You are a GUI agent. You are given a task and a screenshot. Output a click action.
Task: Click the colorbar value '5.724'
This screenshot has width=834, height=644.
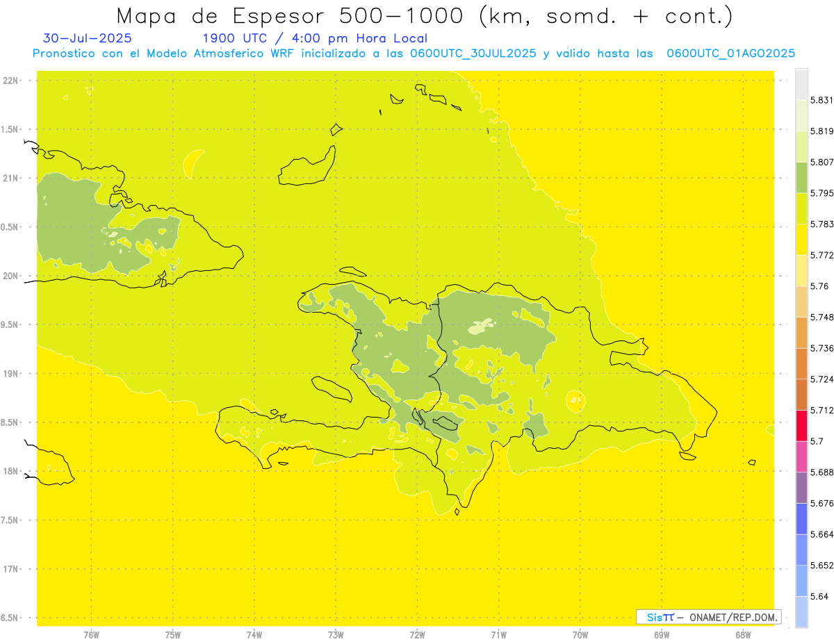point(821,379)
